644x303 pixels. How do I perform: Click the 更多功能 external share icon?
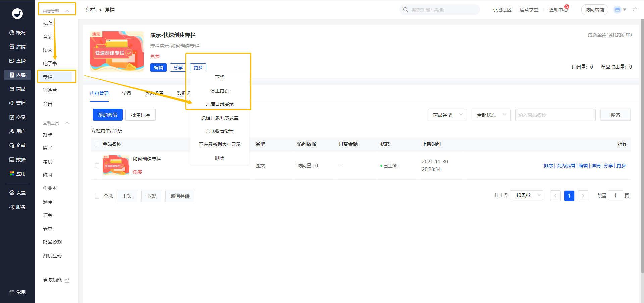click(x=67, y=280)
